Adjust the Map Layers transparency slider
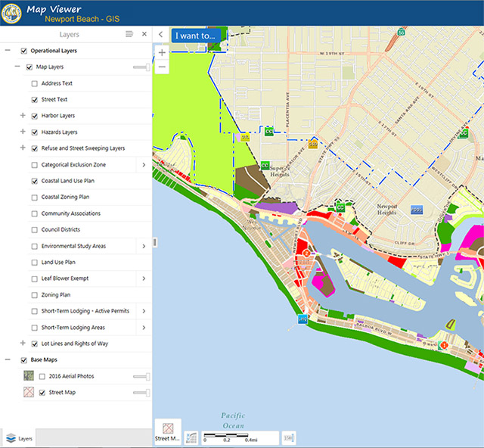 point(141,67)
